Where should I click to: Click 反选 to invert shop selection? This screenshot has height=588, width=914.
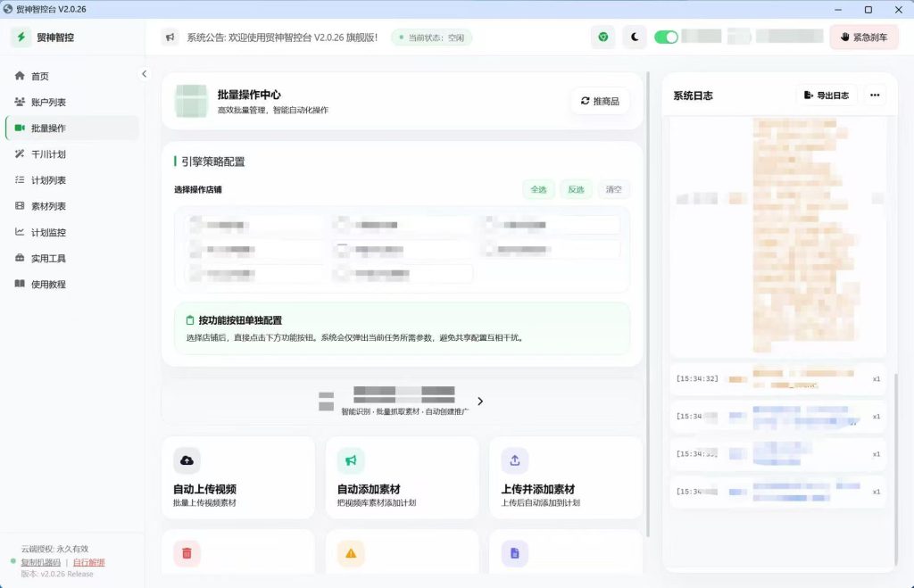(576, 189)
